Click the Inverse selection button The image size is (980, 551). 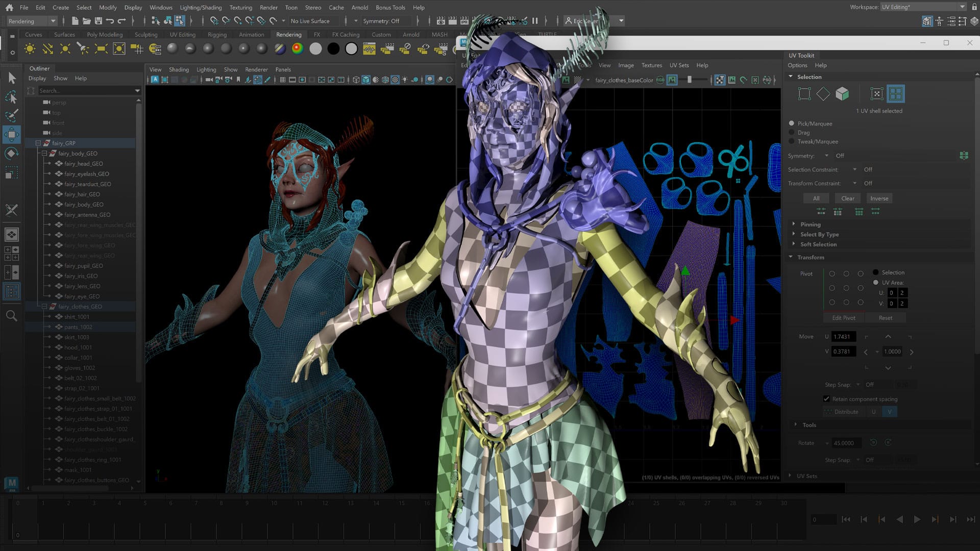point(879,198)
